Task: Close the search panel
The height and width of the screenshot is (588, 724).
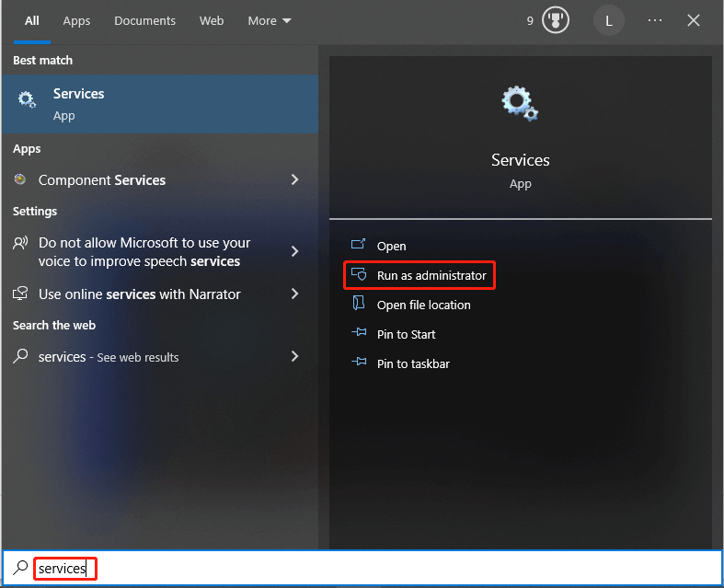Action: (x=694, y=20)
